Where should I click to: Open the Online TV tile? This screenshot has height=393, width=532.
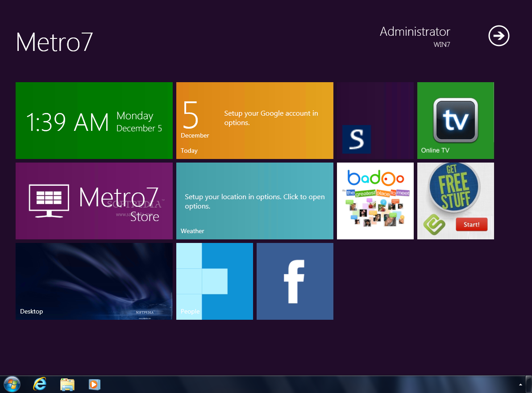455,121
